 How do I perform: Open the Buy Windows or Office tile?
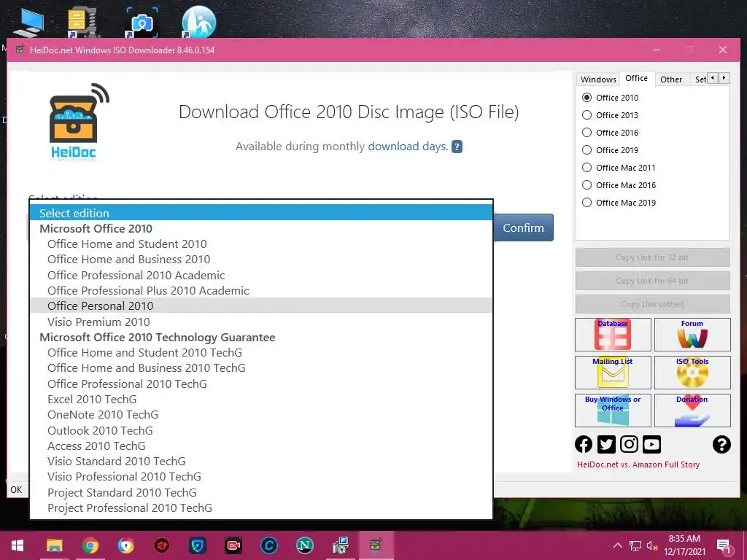[613, 410]
